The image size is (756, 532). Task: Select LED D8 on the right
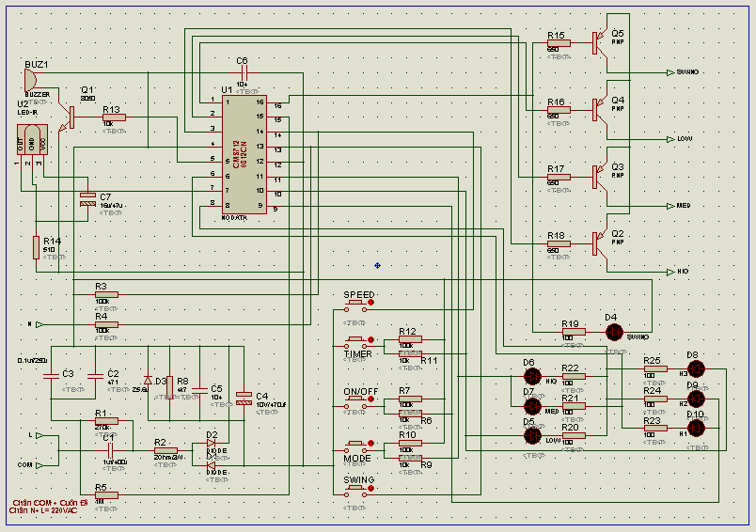pyautogui.click(x=696, y=369)
